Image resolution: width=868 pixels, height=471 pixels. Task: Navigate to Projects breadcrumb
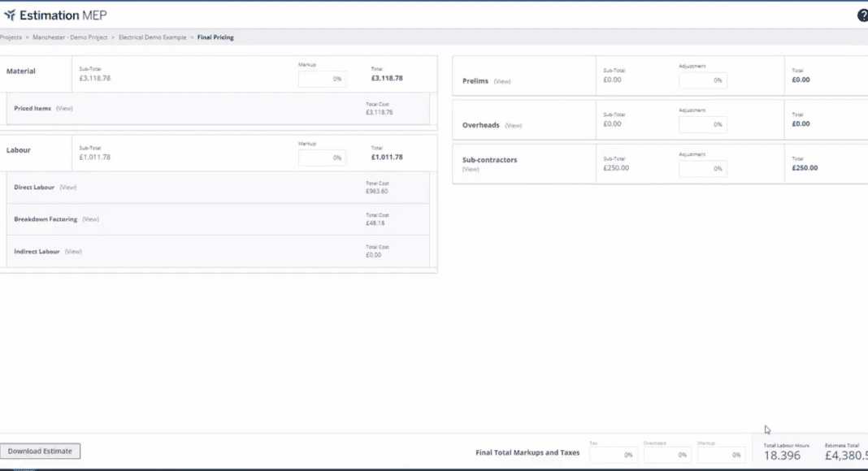(11, 37)
